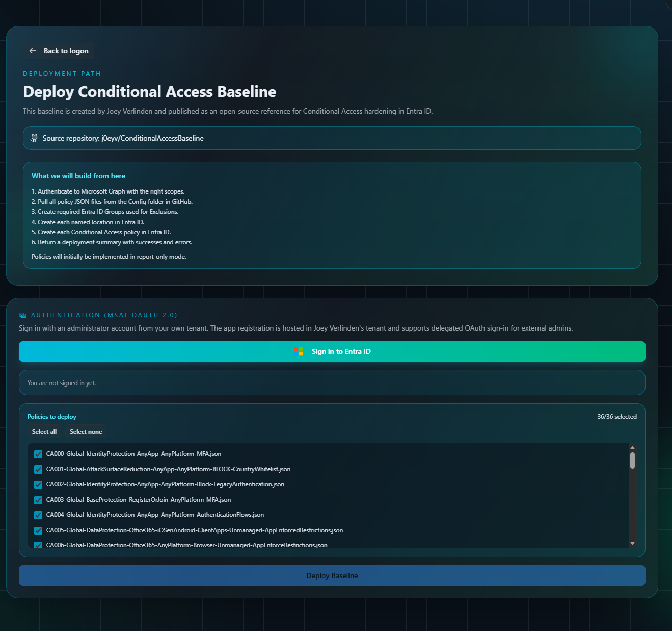Choose Select none for policies
Screen dimensions: 672x631
coord(86,432)
